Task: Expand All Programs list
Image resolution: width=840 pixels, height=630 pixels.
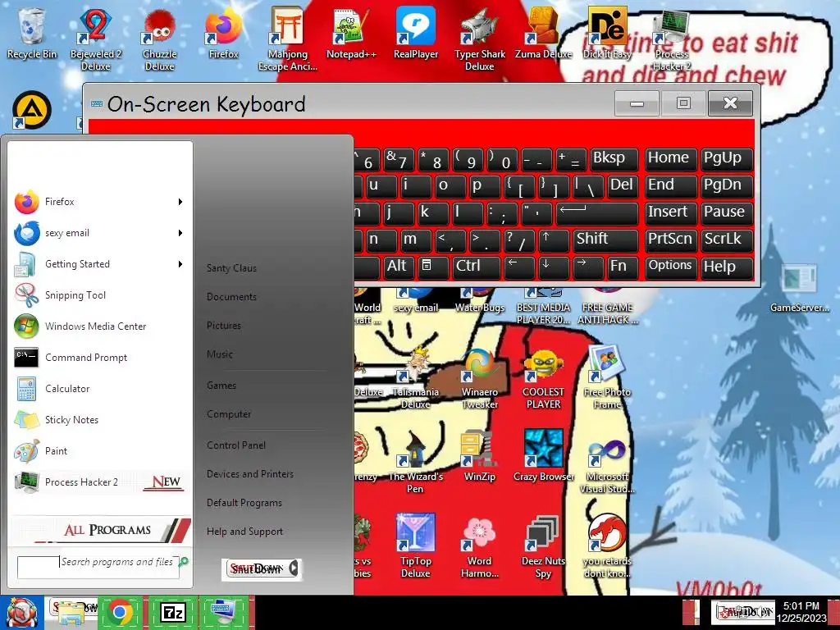Action: 100,530
